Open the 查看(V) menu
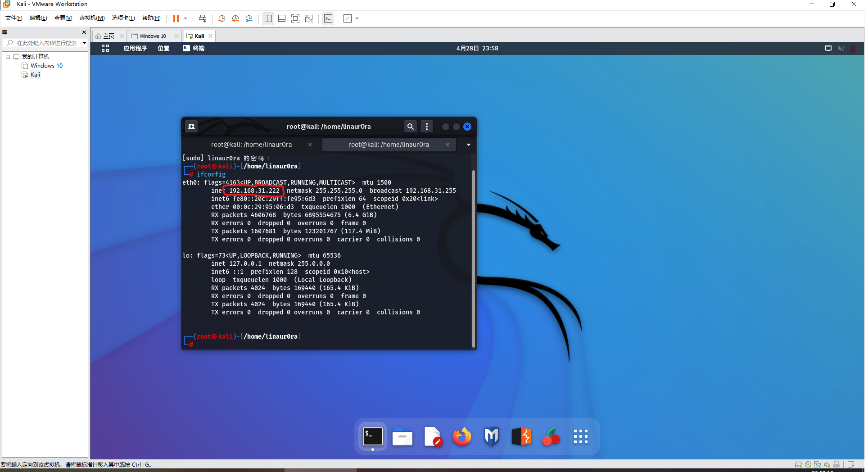This screenshot has height=472, width=868. tap(63, 18)
